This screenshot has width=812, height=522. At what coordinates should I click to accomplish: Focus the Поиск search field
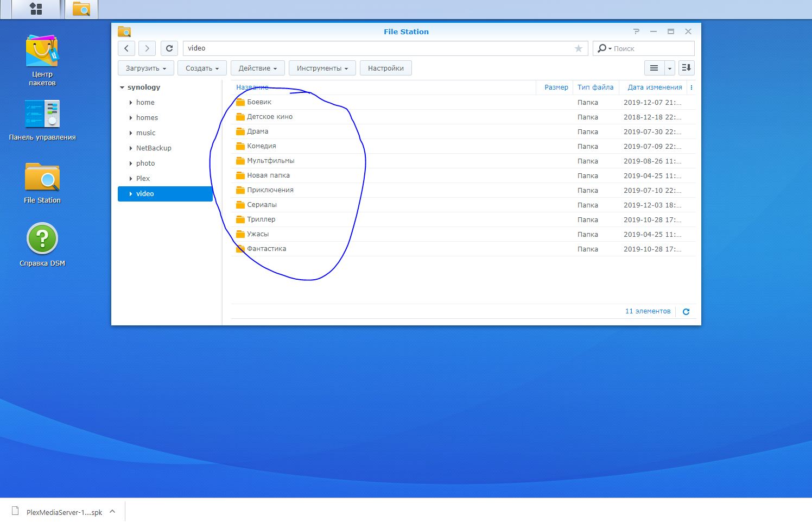click(x=644, y=48)
